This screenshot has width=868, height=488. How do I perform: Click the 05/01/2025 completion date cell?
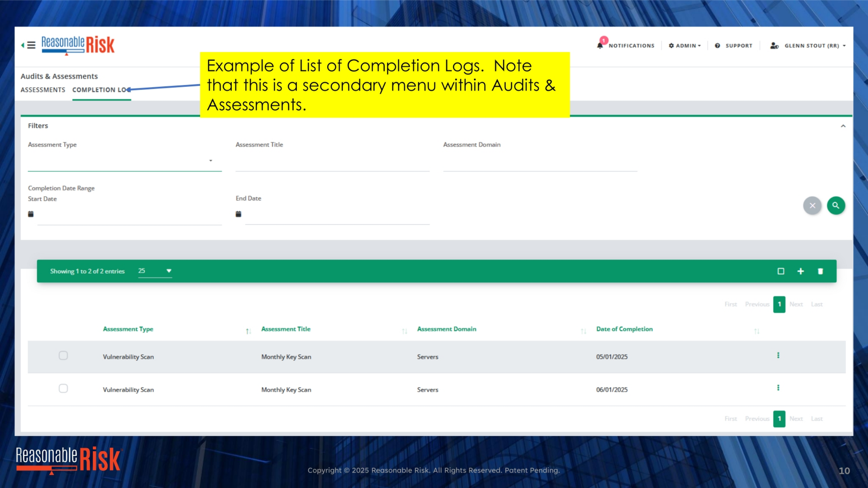point(612,357)
